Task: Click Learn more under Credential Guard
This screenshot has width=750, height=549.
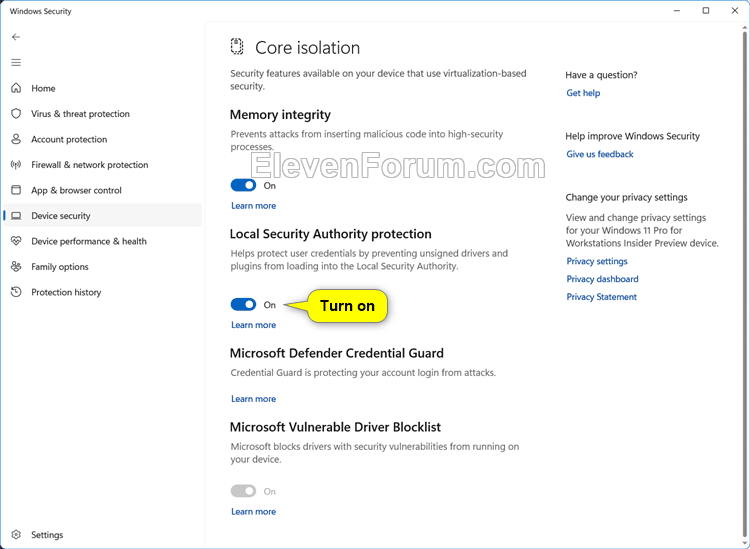Action: click(254, 399)
